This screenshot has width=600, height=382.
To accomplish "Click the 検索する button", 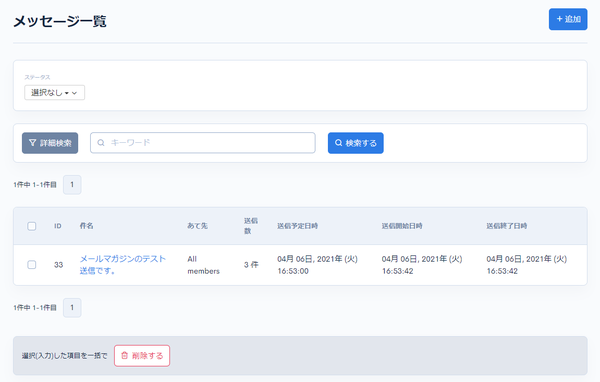I will (x=355, y=143).
